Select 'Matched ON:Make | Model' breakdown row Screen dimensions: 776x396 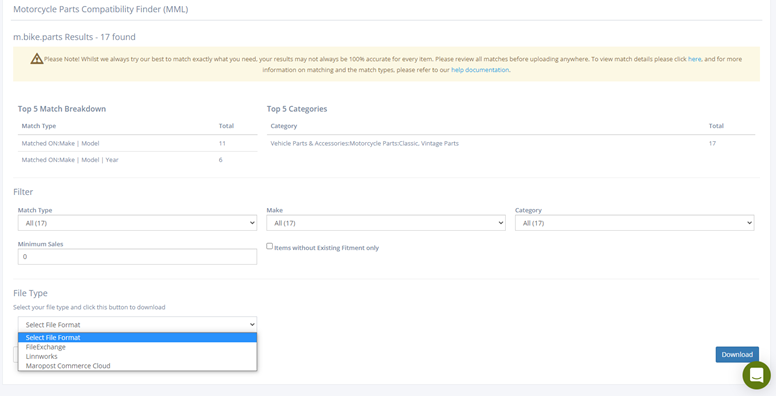click(x=137, y=143)
